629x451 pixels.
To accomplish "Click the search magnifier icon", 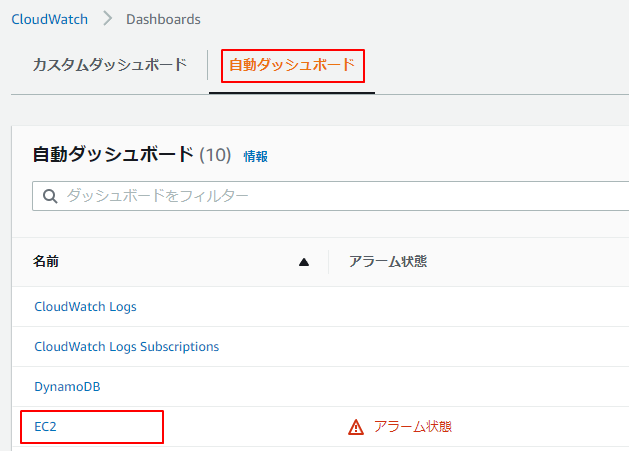I will pos(50,196).
